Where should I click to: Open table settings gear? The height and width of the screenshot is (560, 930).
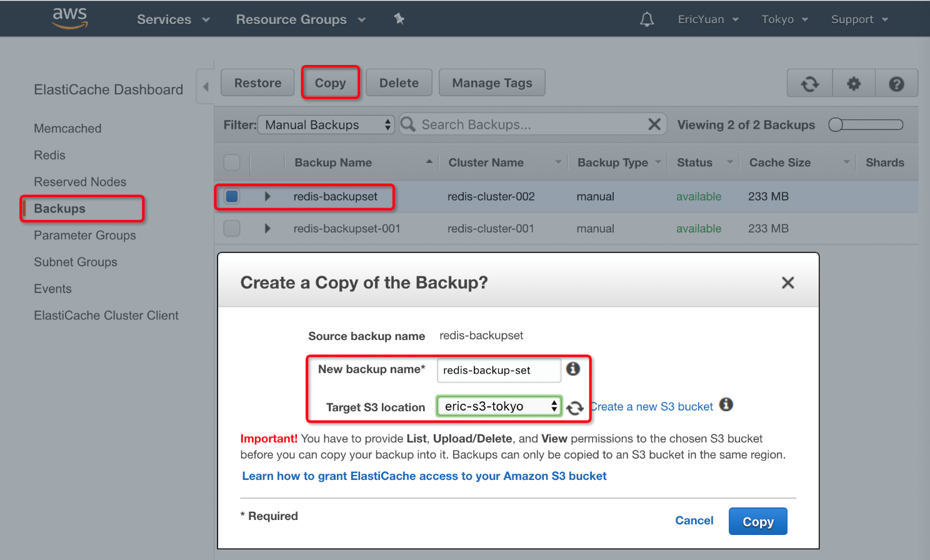pyautogui.click(x=854, y=83)
